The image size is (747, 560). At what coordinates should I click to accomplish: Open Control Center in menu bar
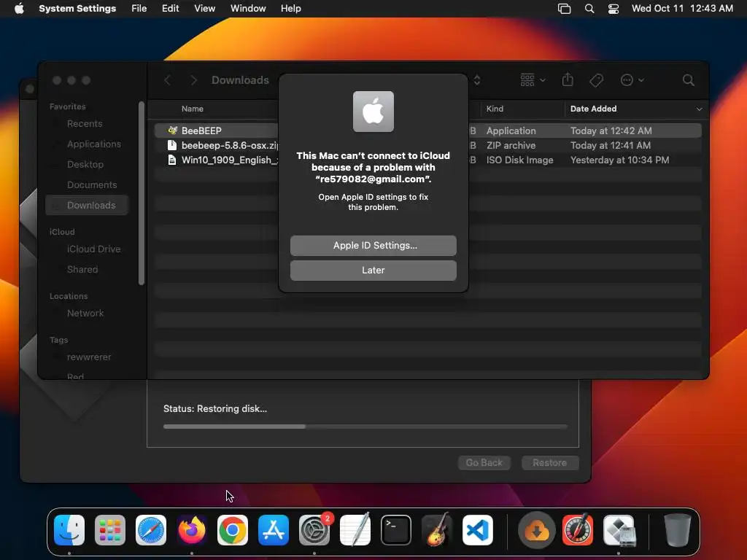[x=614, y=9]
